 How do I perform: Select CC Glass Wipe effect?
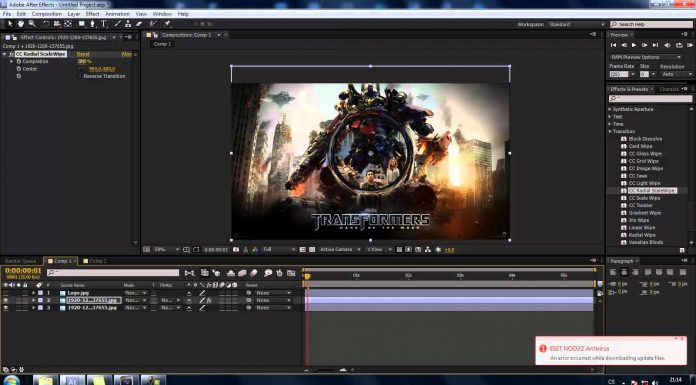[645, 154]
